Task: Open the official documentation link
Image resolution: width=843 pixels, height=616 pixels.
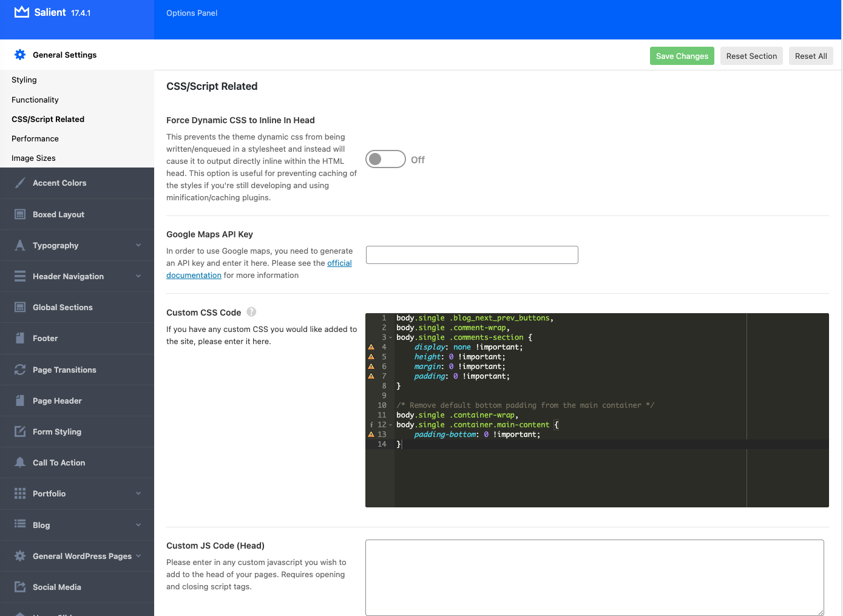Action: tap(339, 263)
